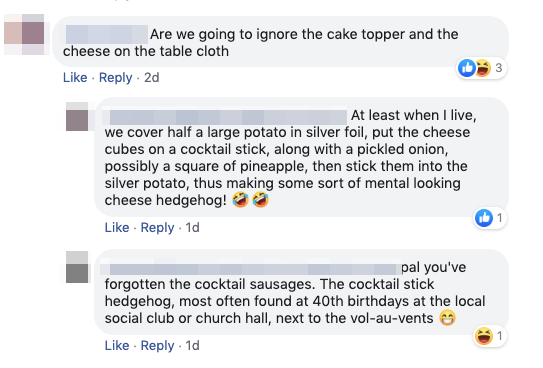
Task: Open the reaction count 1 on the cocktail sausages reply
Action: click(x=500, y=336)
